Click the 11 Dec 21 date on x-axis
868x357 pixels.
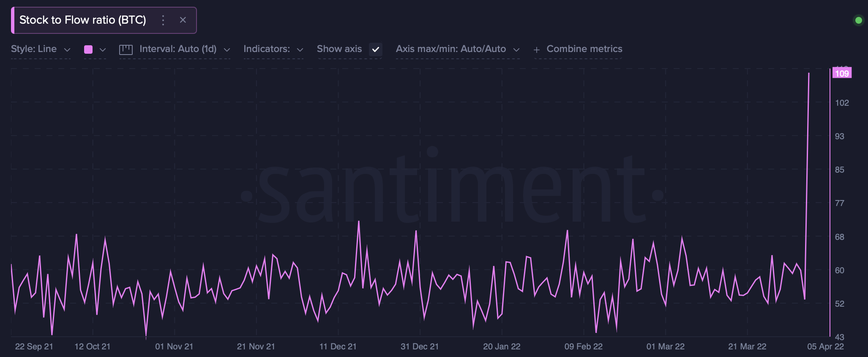pyautogui.click(x=338, y=346)
